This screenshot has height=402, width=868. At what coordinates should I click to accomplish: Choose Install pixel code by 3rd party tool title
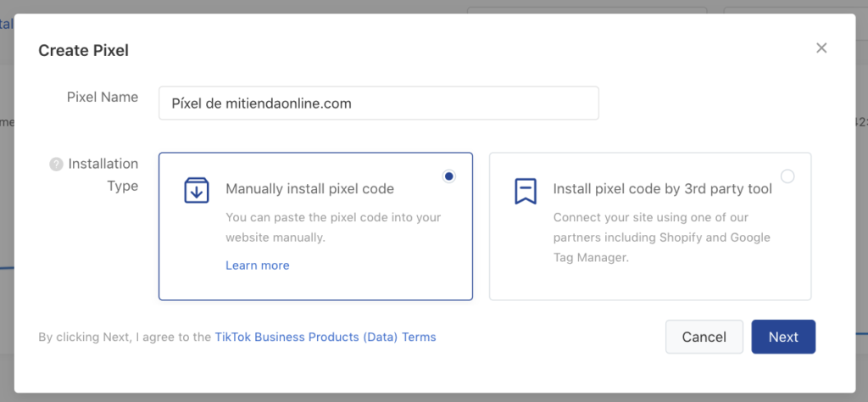point(663,189)
